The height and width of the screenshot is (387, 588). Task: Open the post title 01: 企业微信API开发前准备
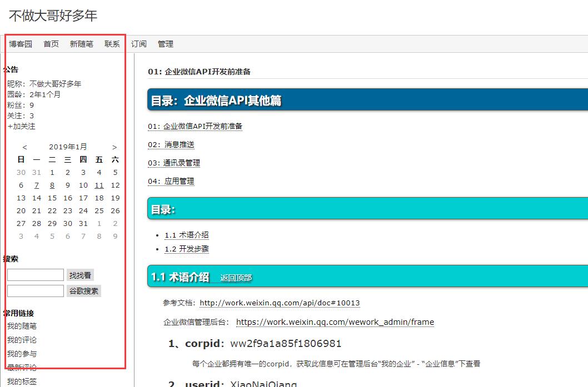click(x=199, y=72)
